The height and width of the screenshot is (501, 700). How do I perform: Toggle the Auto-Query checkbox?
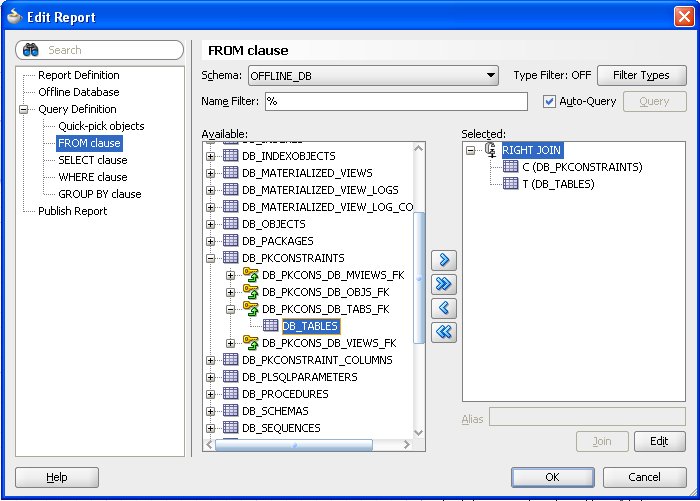point(549,101)
